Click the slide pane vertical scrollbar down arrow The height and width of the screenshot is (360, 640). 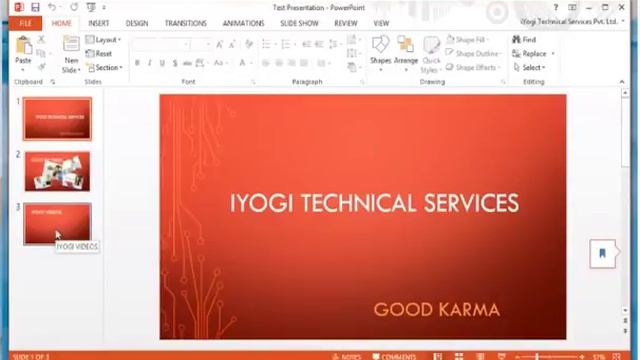coord(625,311)
